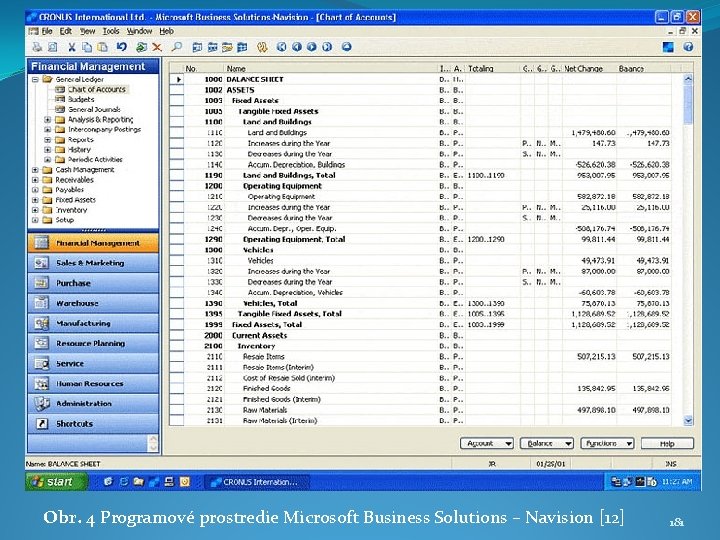
Task: Open the Help menu
Action: (x=167, y=31)
